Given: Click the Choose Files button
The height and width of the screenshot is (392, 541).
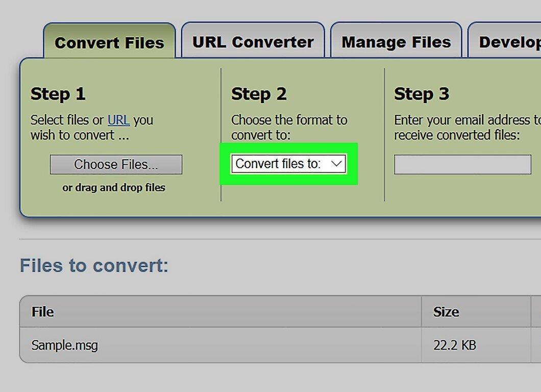Looking at the screenshot, I should pyautogui.click(x=116, y=164).
